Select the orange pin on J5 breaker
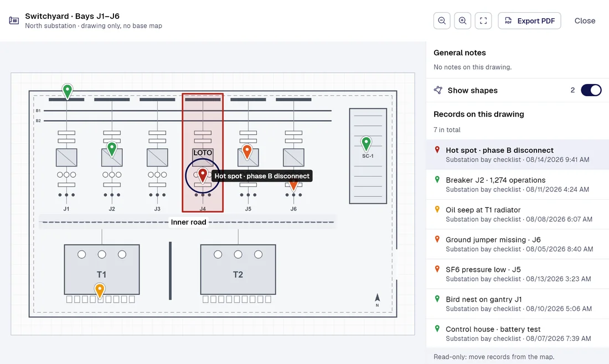This screenshot has height=364, width=609. pyautogui.click(x=247, y=152)
